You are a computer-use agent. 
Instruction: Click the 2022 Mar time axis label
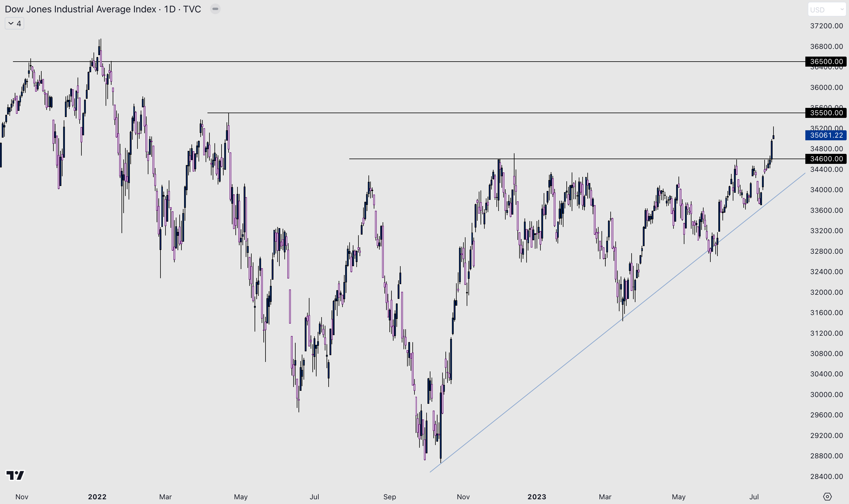click(x=165, y=497)
